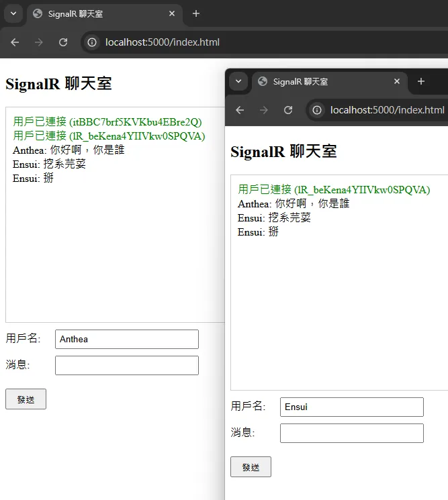Focus the empty 消息 field below Ensui
The image size is (448, 500).
352,433
